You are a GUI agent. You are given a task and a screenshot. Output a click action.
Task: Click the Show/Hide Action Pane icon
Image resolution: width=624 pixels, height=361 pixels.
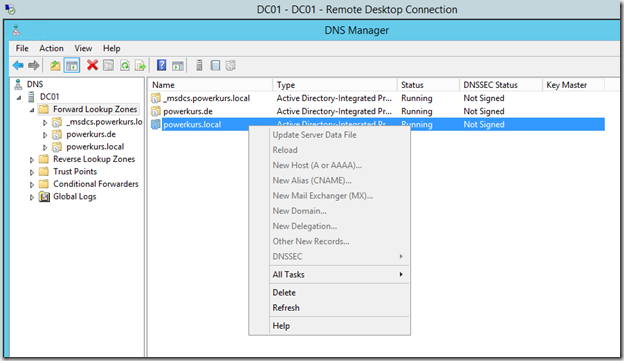coord(178,65)
